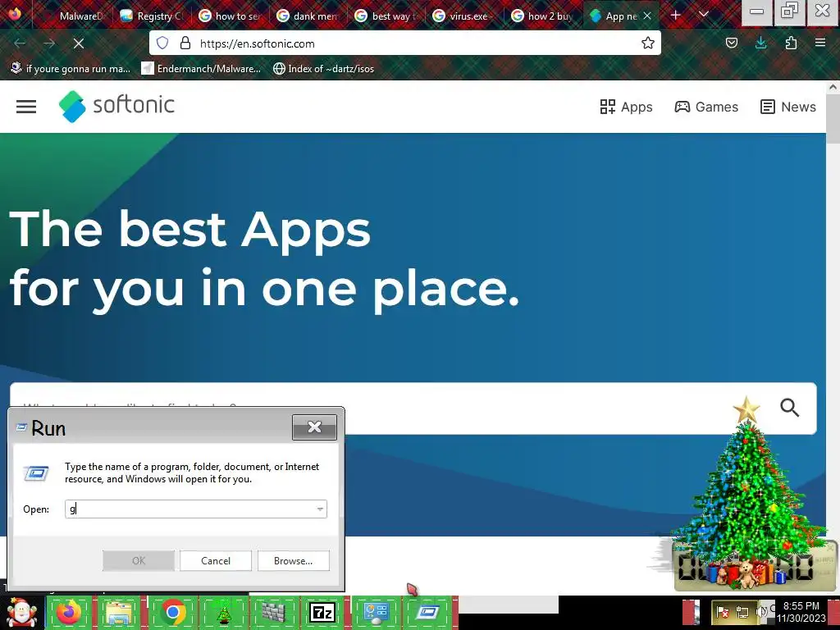Expand the list all tabs chevron

tap(704, 15)
